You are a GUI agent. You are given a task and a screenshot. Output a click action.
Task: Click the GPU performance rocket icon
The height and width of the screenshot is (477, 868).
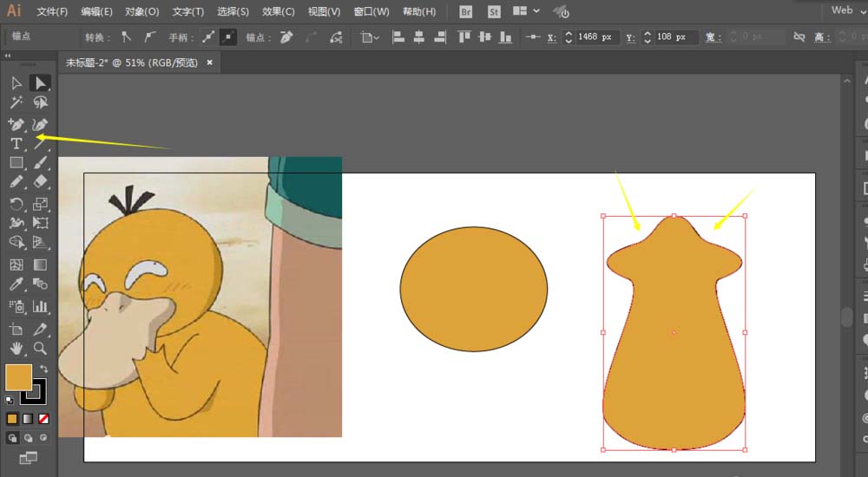click(x=562, y=11)
